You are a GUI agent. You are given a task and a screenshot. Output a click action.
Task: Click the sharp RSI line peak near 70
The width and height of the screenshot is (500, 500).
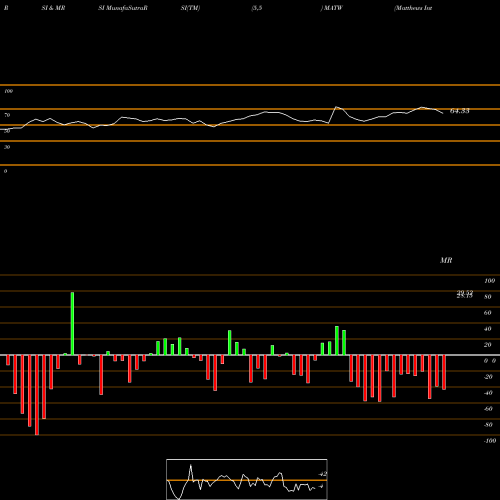tap(336, 107)
